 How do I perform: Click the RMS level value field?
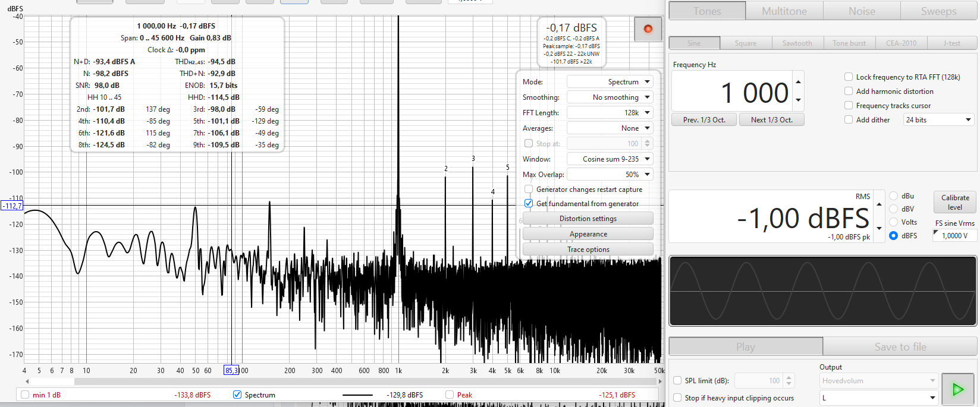[771, 217]
